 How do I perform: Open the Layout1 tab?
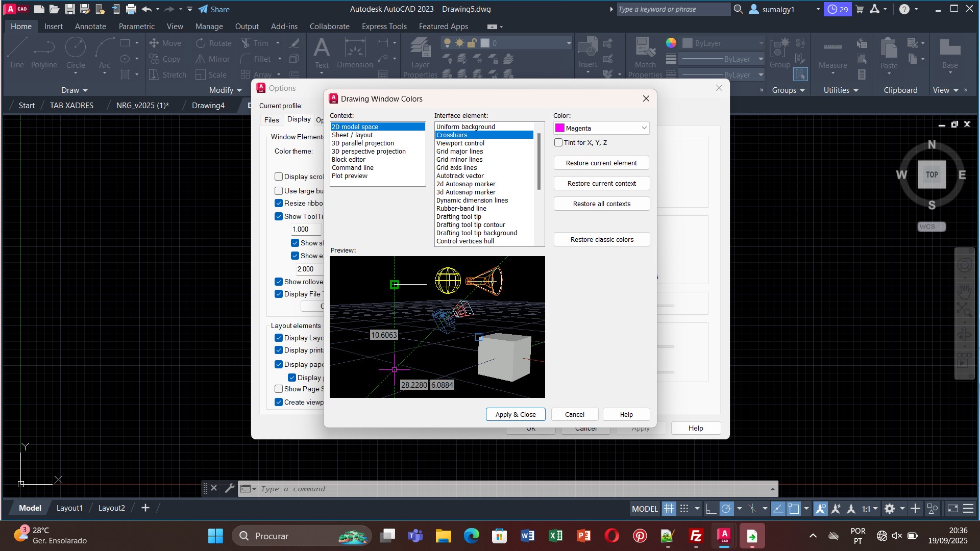tap(69, 508)
